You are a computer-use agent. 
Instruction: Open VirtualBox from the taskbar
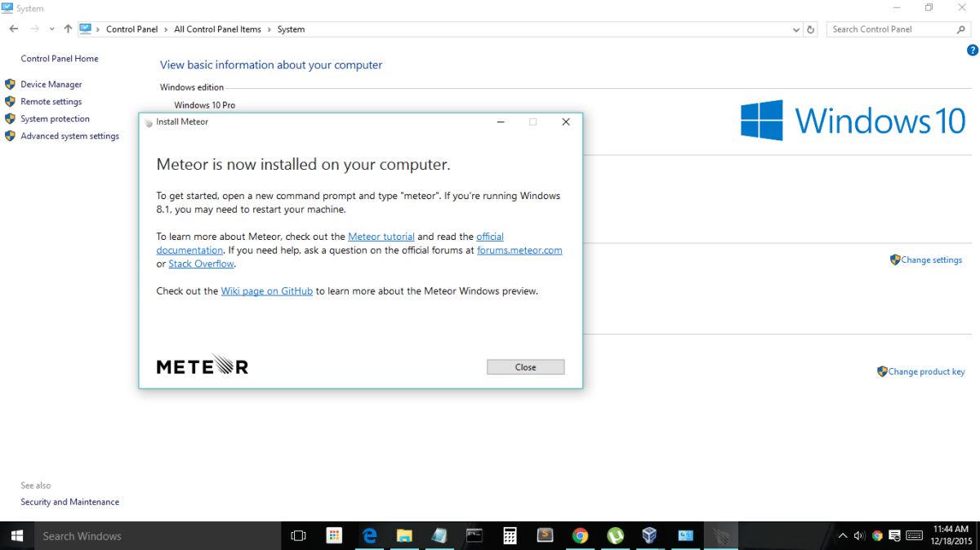tap(650, 535)
